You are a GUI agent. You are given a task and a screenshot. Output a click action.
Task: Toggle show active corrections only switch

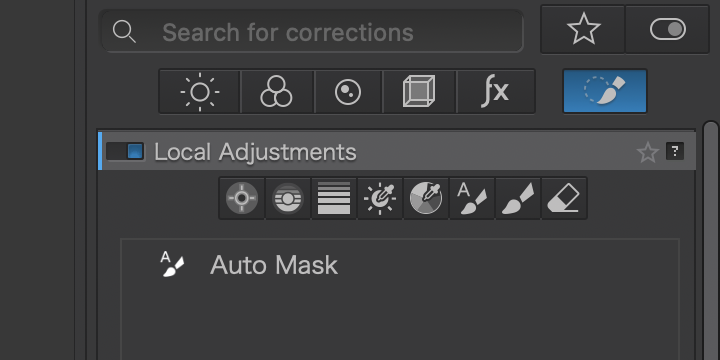point(667,29)
